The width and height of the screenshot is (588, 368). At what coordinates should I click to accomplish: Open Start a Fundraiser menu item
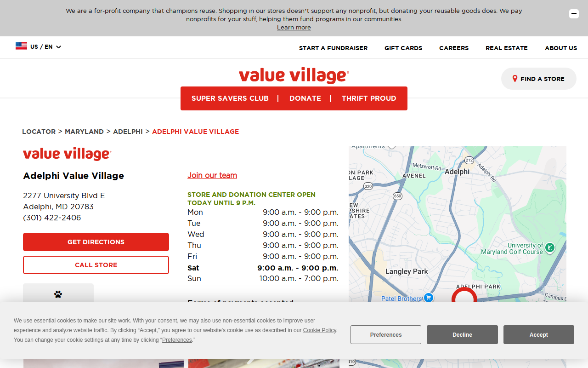click(333, 48)
